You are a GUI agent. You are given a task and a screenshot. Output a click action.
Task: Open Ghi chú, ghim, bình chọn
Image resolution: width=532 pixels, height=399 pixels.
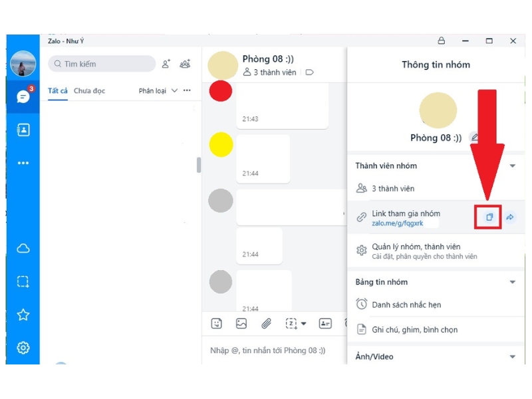pos(436,329)
